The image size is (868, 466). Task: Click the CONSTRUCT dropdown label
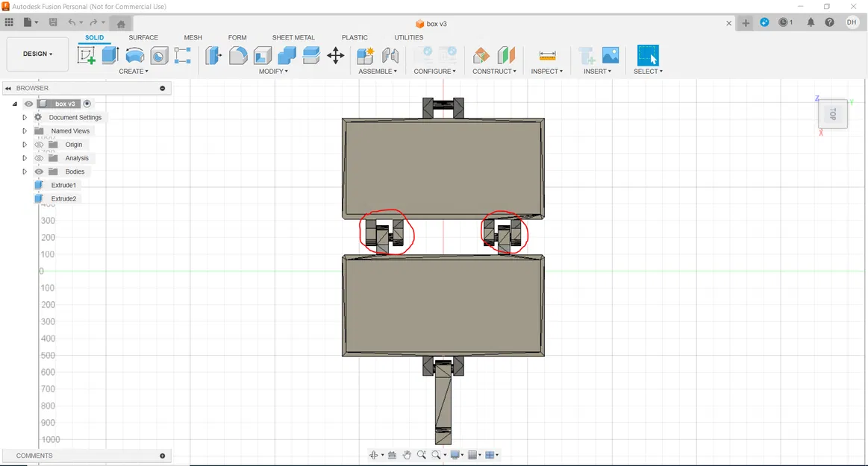(x=494, y=72)
